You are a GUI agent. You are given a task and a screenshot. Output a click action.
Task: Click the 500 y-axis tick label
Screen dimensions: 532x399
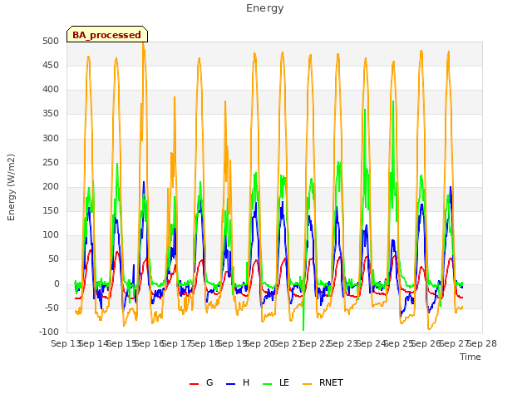[x=51, y=41]
